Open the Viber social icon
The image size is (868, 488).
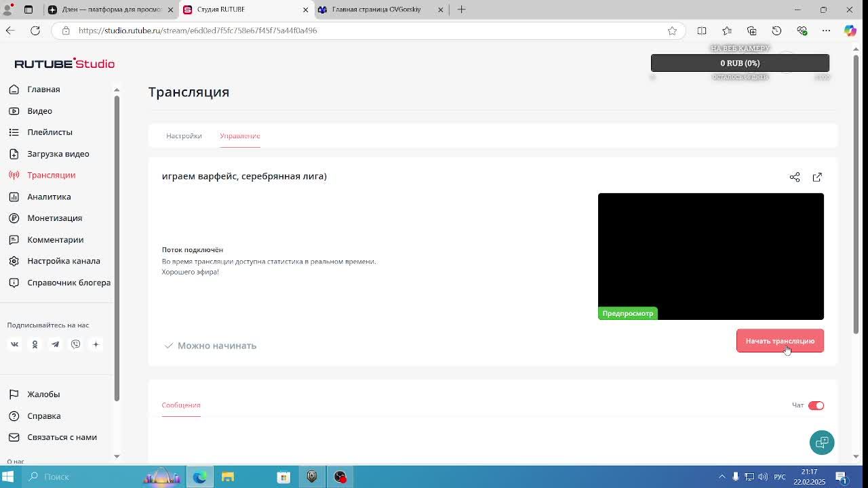tap(75, 344)
